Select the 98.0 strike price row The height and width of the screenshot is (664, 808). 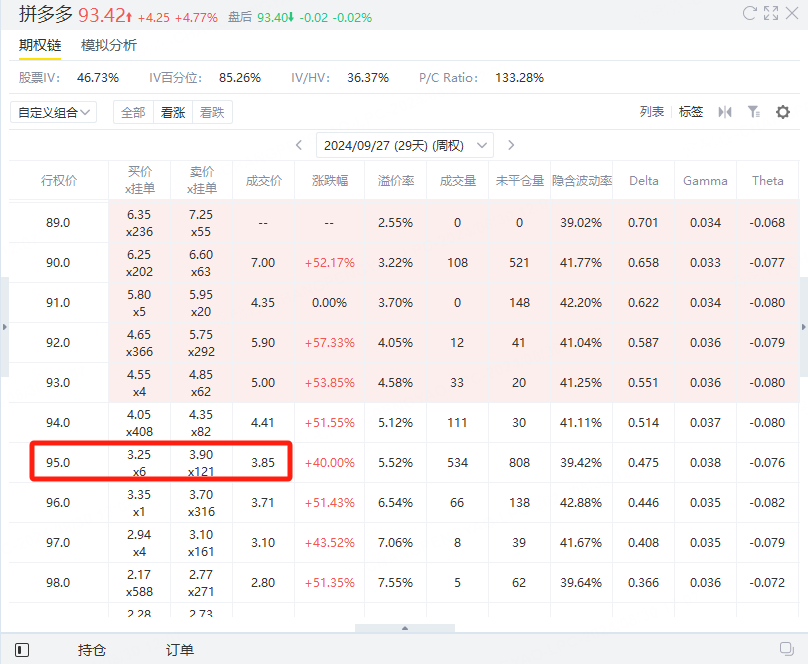[x=405, y=583]
